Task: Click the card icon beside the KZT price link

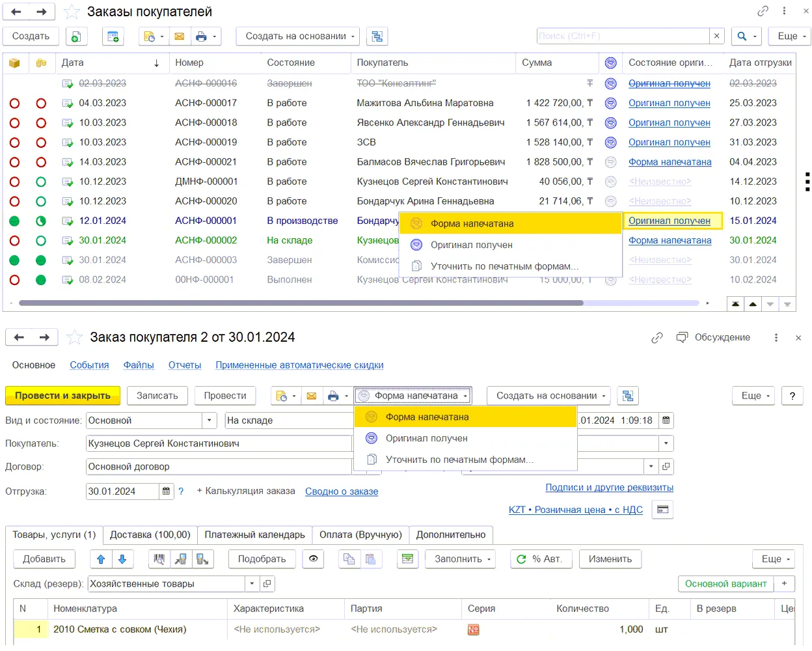Action: 663,510
